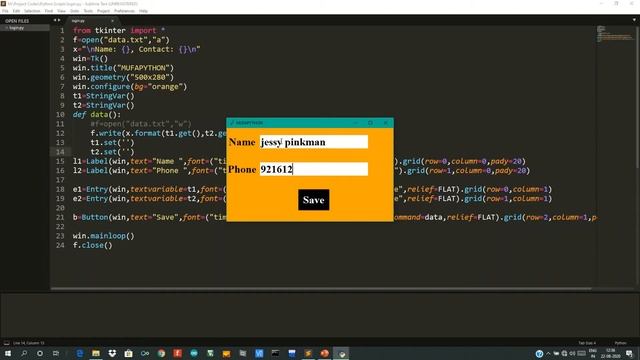Open the Project menu
This screenshot has height=360, width=640.
point(103,11)
